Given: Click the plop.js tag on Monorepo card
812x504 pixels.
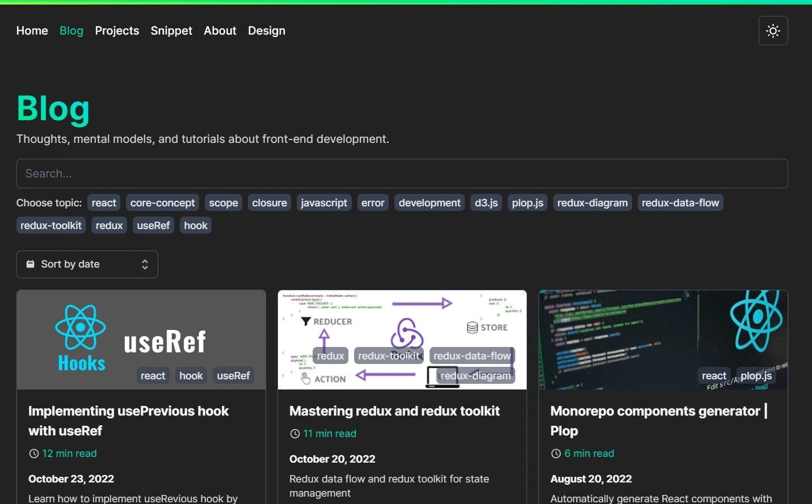Looking at the screenshot, I should [x=756, y=376].
